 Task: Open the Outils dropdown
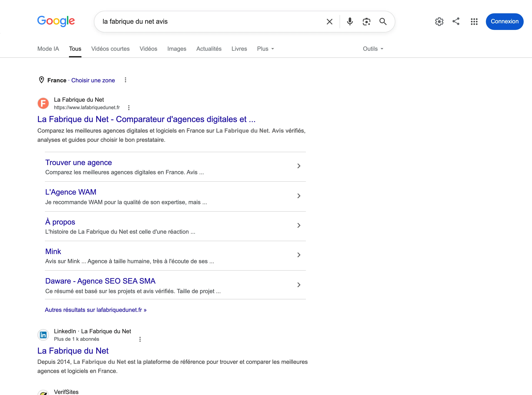[x=373, y=49]
